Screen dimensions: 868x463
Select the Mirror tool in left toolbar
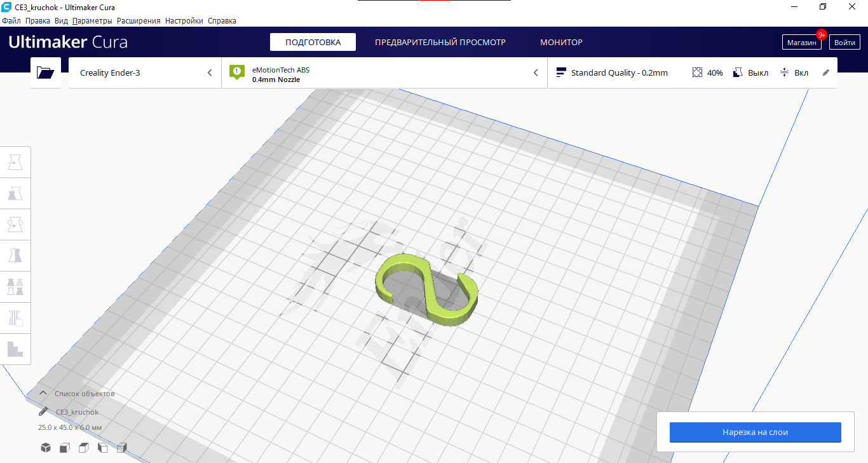(15, 256)
